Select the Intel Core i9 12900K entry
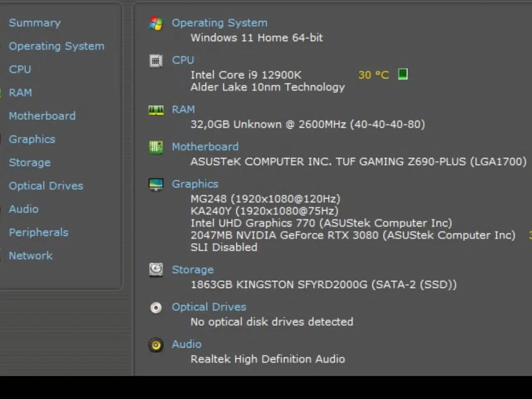 [246, 75]
